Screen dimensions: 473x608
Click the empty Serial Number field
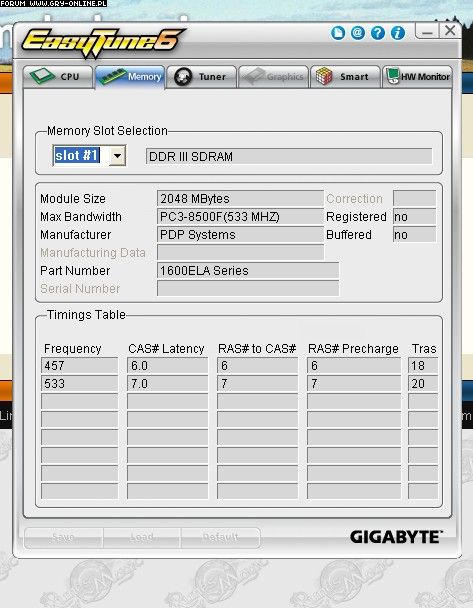pyautogui.click(x=248, y=288)
